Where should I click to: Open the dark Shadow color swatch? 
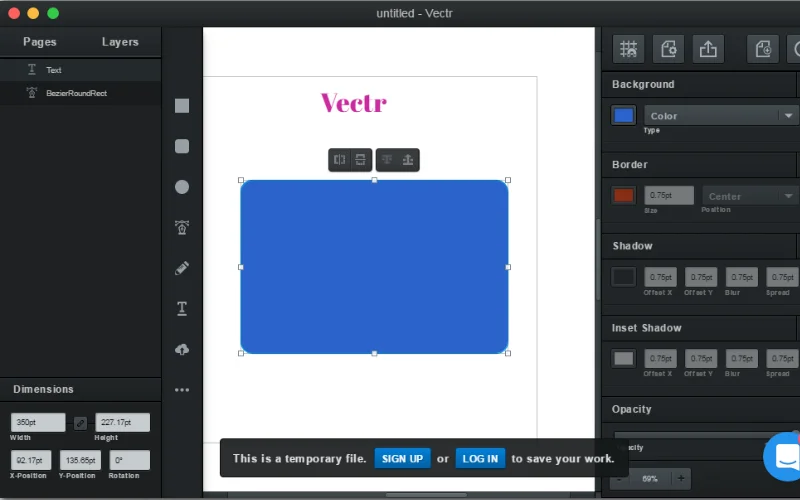(x=623, y=277)
